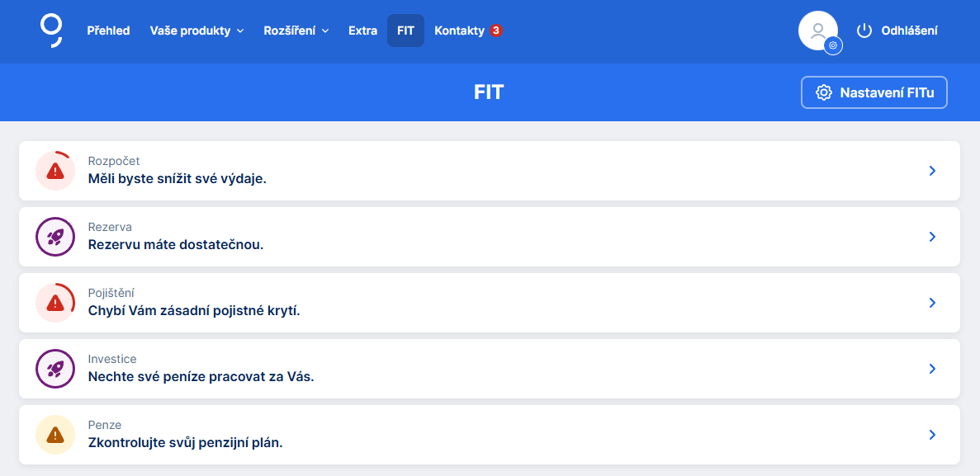Click the red warning icon for Rozpočet
The image size is (980, 476).
55,171
